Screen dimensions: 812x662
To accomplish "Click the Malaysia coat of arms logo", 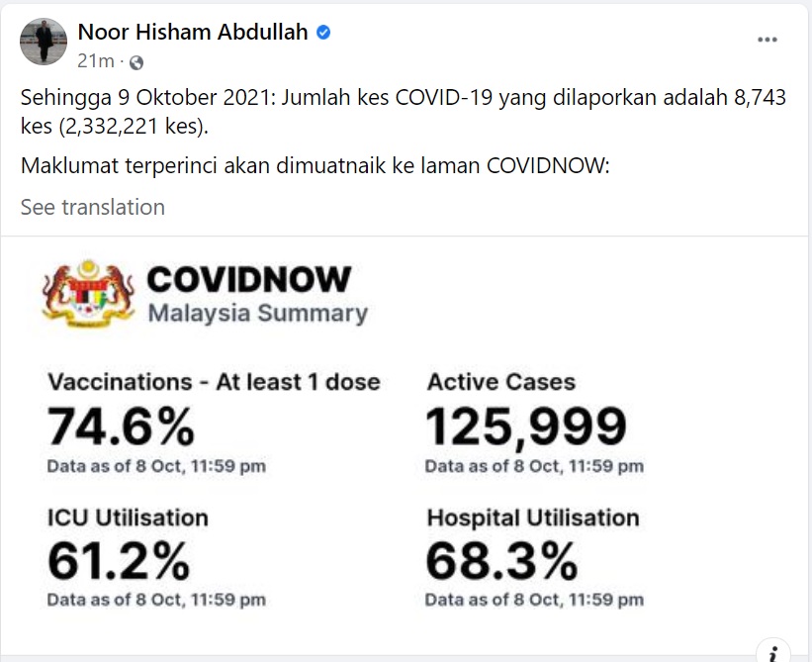I will click(89, 294).
